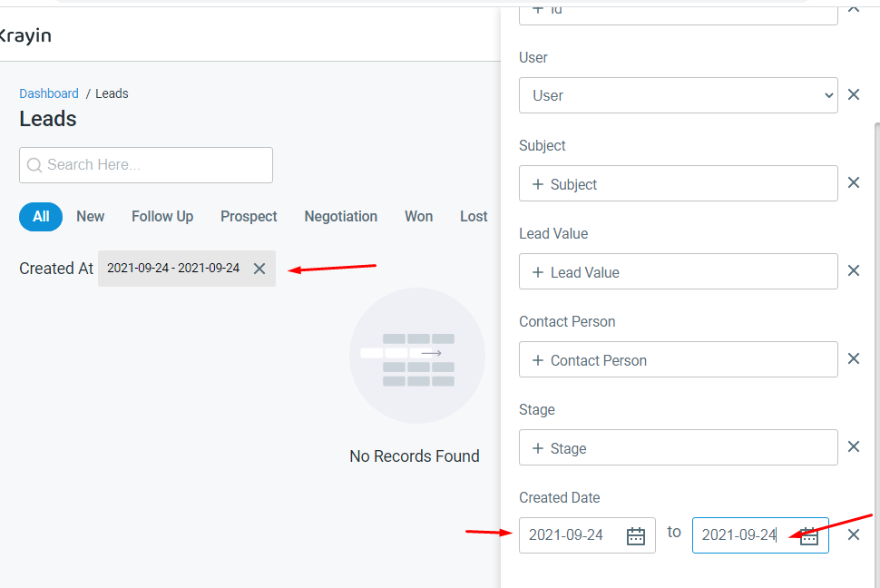Open the calendar picker for the start date
The width and height of the screenshot is (880, 588).
tap(635, 535)
